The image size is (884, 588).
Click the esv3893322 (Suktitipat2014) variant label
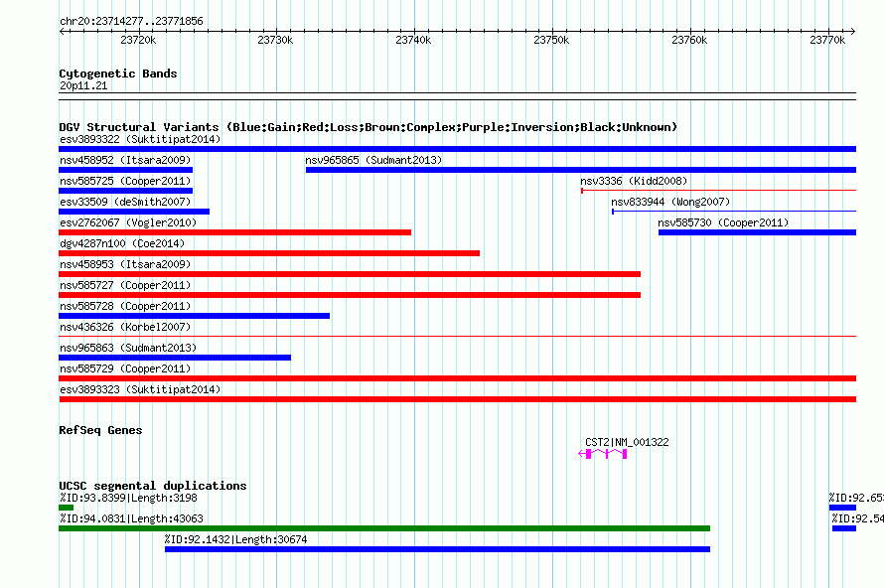(x=140, y=139)
